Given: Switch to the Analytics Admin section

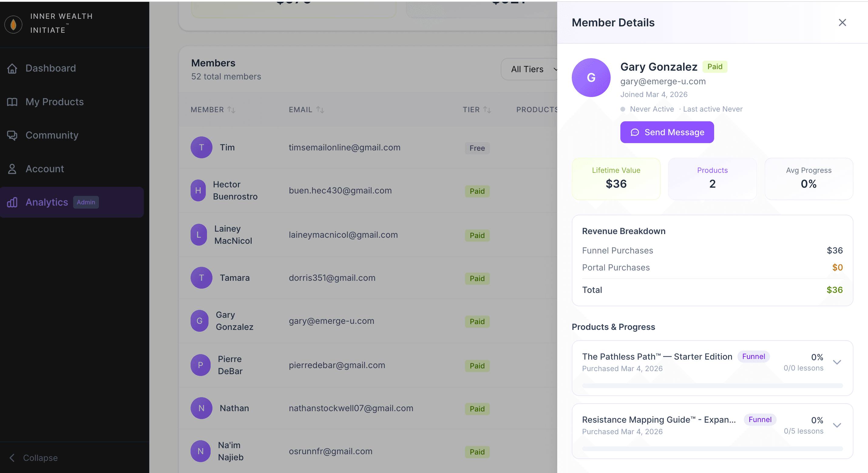Looking at the screenshot, I should (x=46, y=202).
